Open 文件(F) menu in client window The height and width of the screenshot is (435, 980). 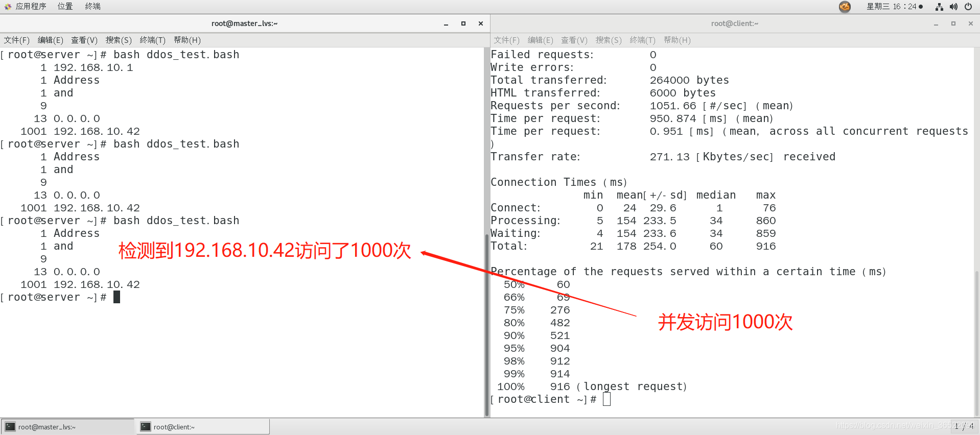[507, 40]
